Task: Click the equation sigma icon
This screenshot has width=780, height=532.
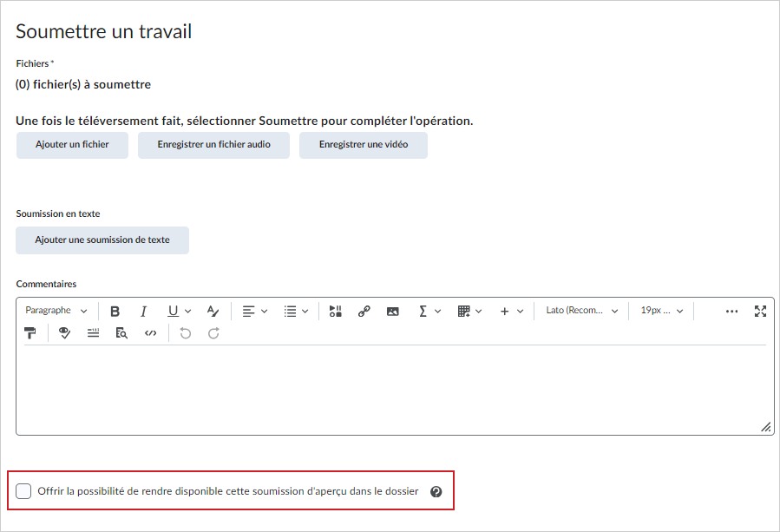Action: coord(423,311)
